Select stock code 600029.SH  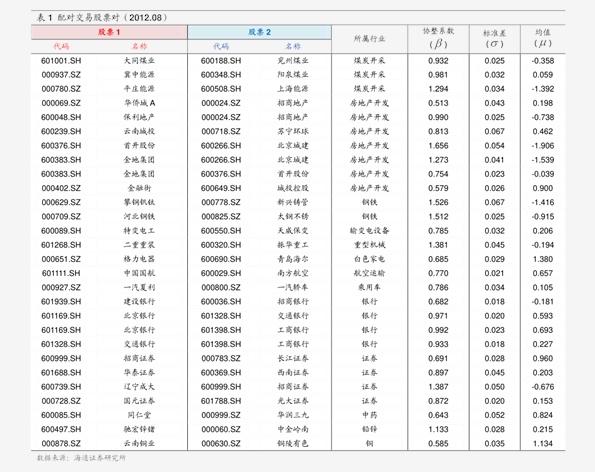pos(221,273)
